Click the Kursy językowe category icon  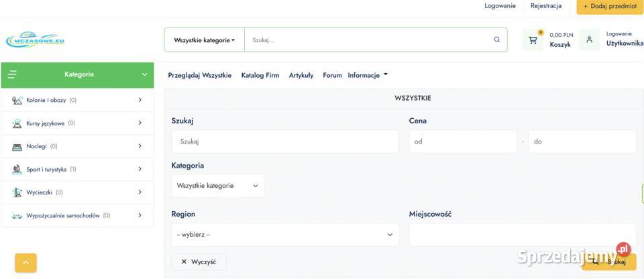17,123
